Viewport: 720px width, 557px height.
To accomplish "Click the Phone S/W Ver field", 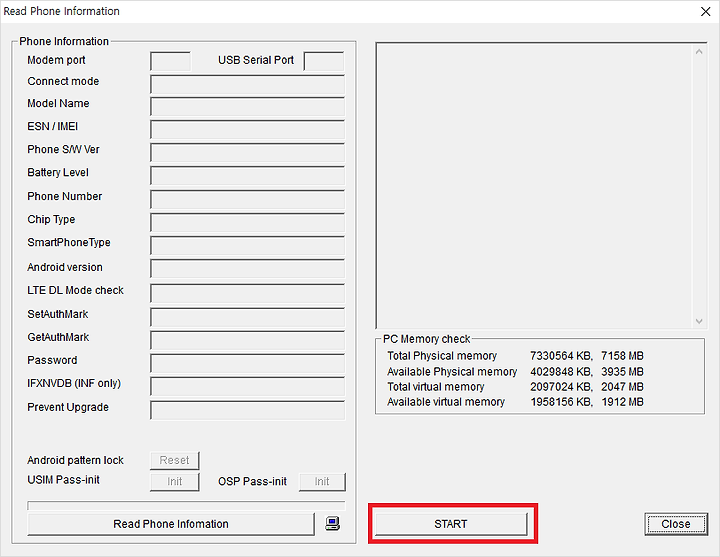I will coord(248,152).
